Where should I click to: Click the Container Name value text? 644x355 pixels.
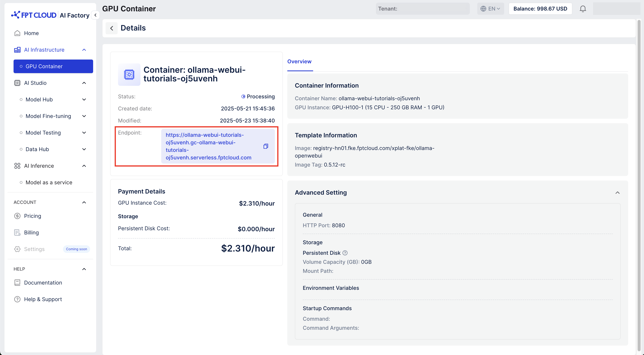[379, 98]
